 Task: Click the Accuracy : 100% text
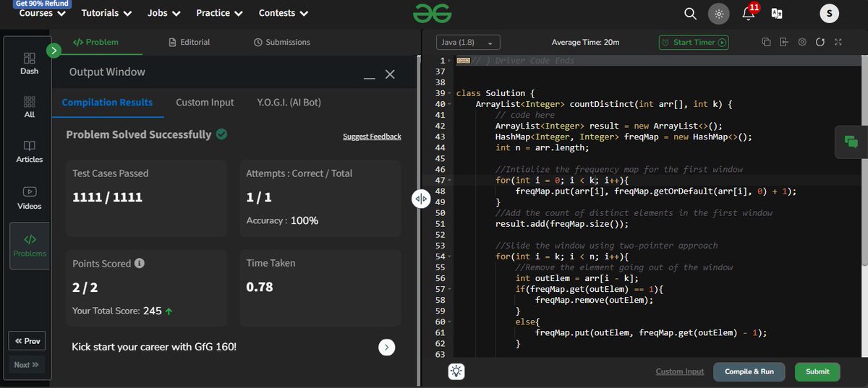tap(282, 220)
